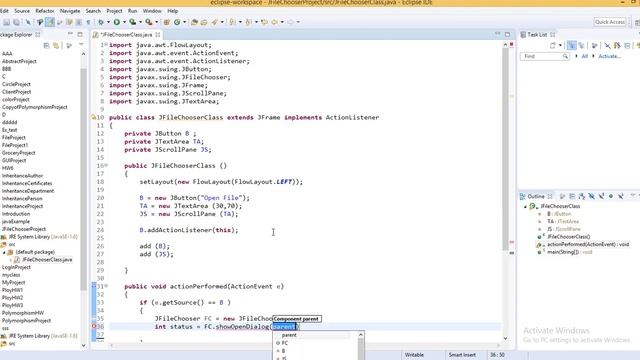Toggle Link with Editor in Package Explorer

tap(56, 45)
